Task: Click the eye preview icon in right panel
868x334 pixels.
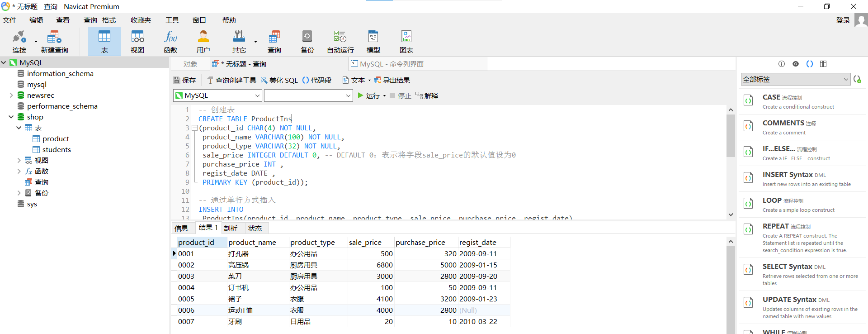Action: (796, 64)
